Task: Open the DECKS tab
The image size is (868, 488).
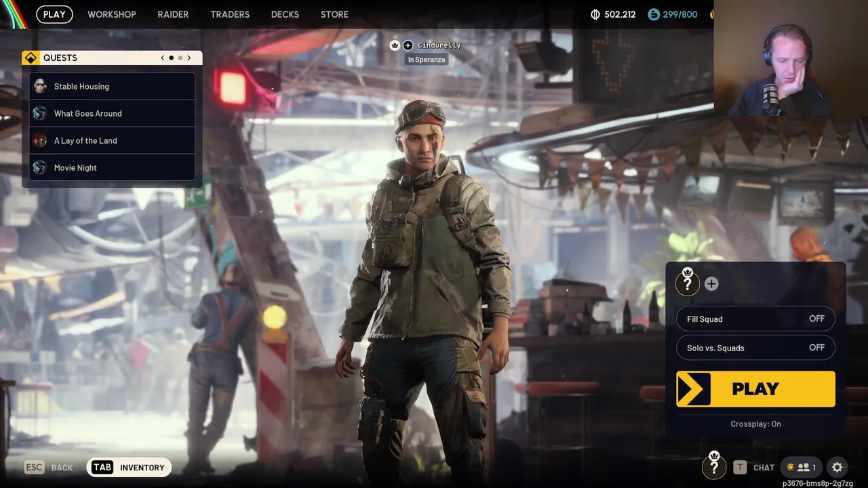Action: 285,14
